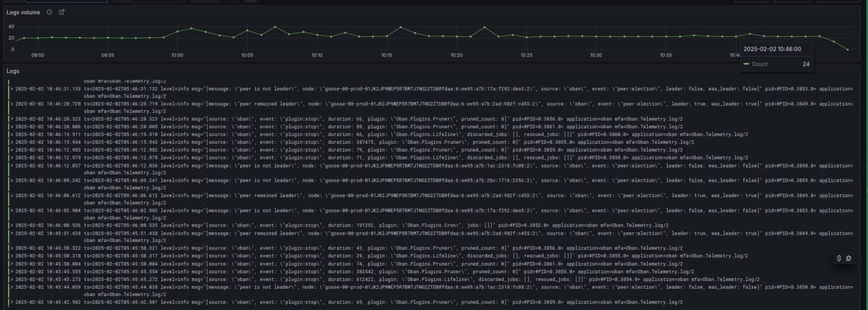868x310 pixels.
Task: Click the scroll-lock icon floating over the logs
Action: click(x=838, y=259)
